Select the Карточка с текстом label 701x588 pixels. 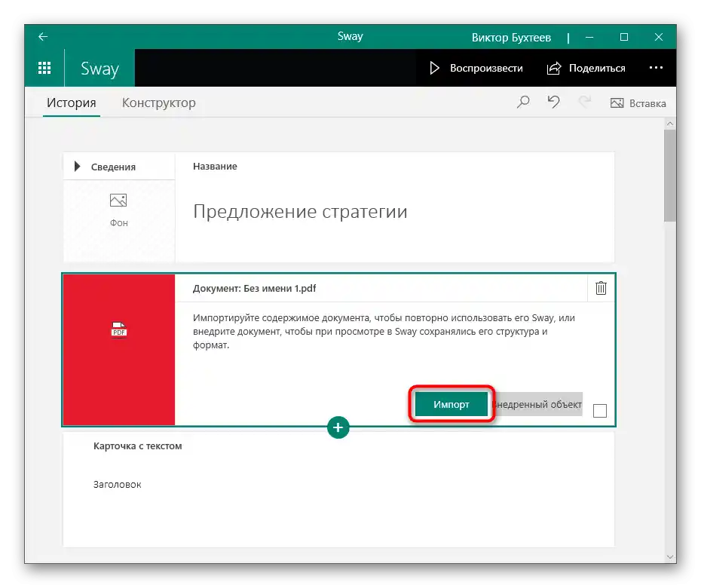coord(138,446)
